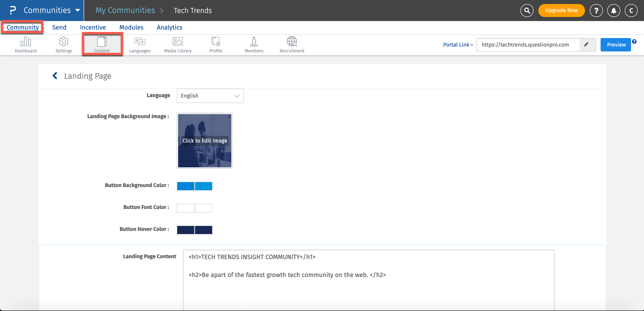Open the Button Hover Color picker

point(194,230)
